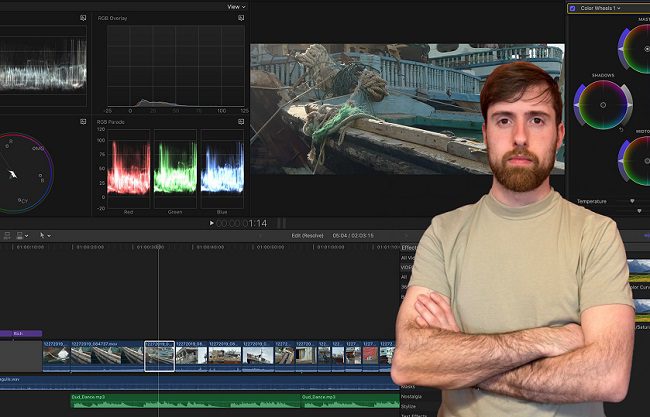Open settings icon of the RGB Overlay scope

tap(241, 18)
